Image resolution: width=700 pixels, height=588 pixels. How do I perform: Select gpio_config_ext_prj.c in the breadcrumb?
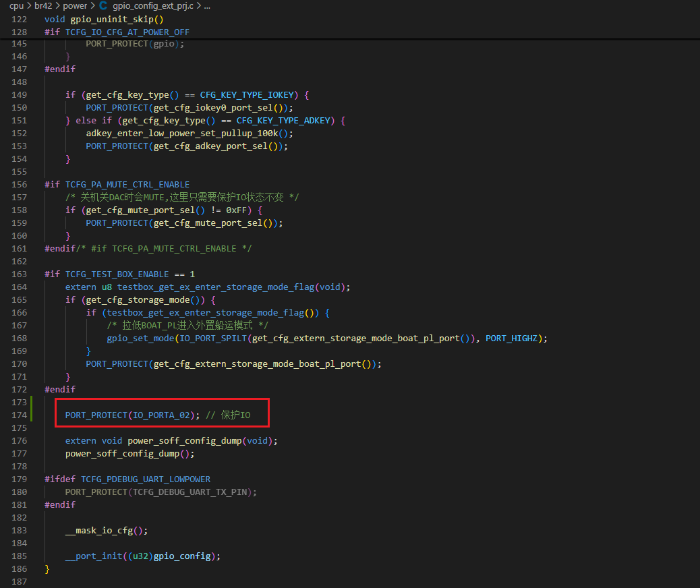pos(152,6)
